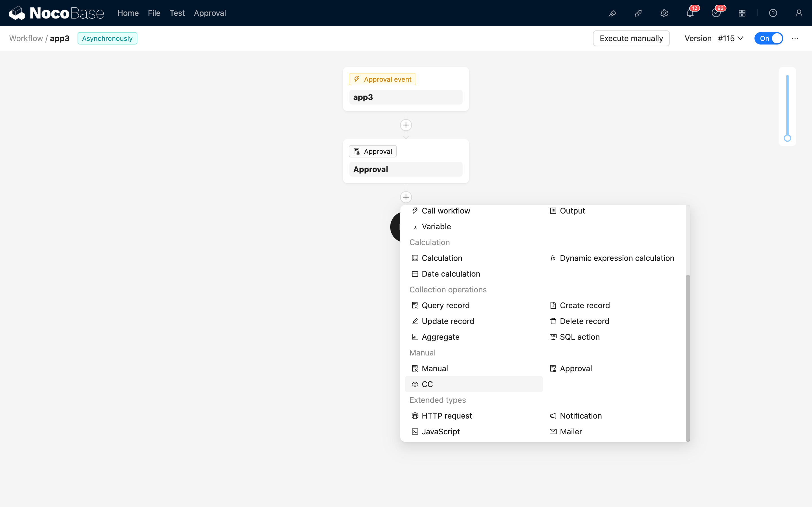This screenshot has height=507, width=812.
Task: Expand the Version #115 dropdown
Action: 730,38
